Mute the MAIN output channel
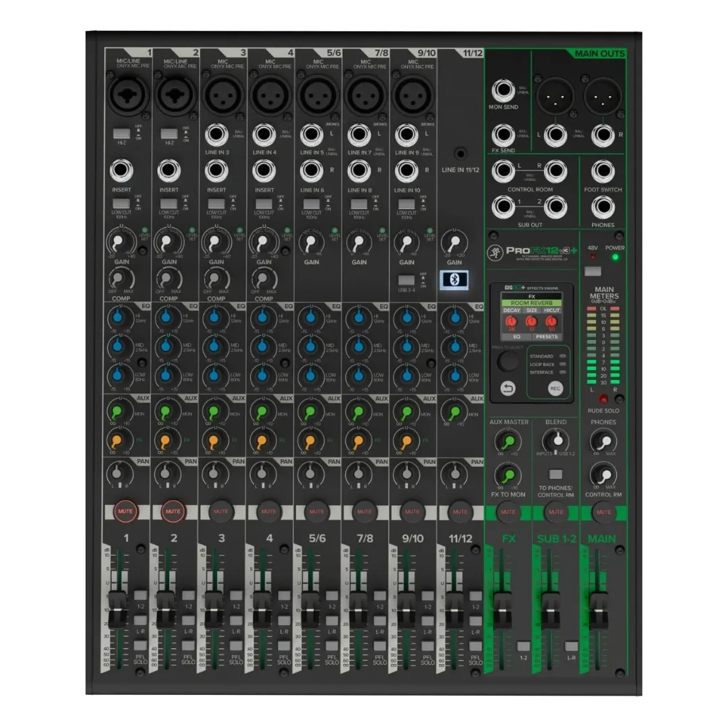Screen dimensions: 728x728 603,512
